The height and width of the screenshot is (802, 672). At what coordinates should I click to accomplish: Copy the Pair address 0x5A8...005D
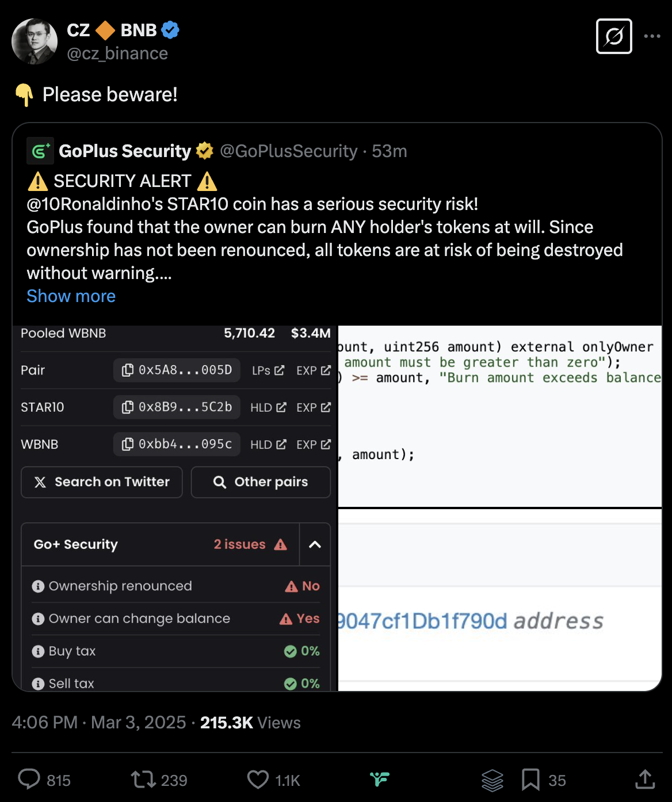[x=177, y=370]
